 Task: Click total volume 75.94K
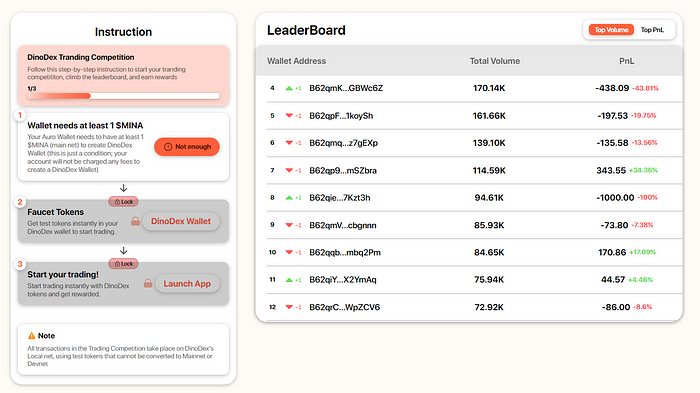coord(489,280)
